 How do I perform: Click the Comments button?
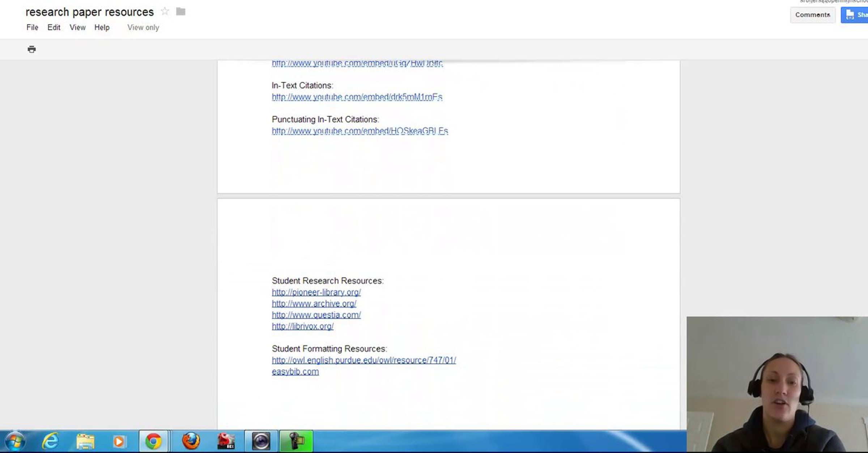(x=812, y=15)
